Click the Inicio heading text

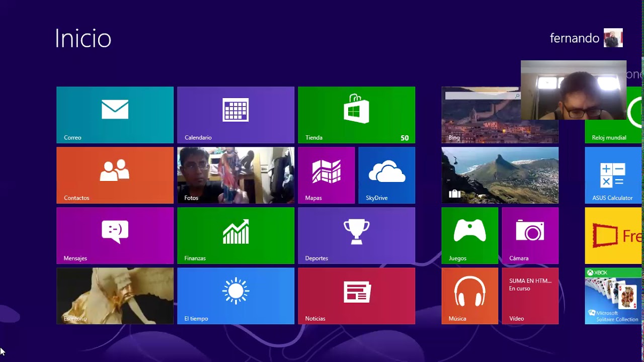tap(83, 38)
